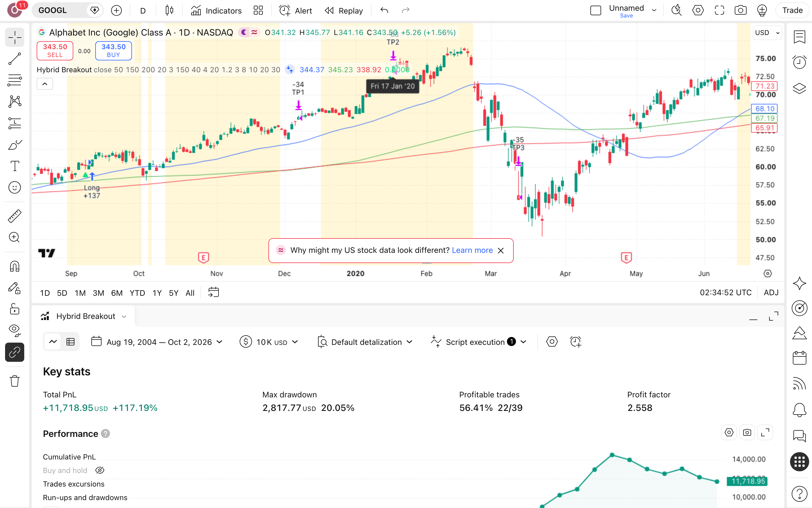Remove objects with trash icon
Viewport: 812px width, 508px height.
click(x=14, y=381)
